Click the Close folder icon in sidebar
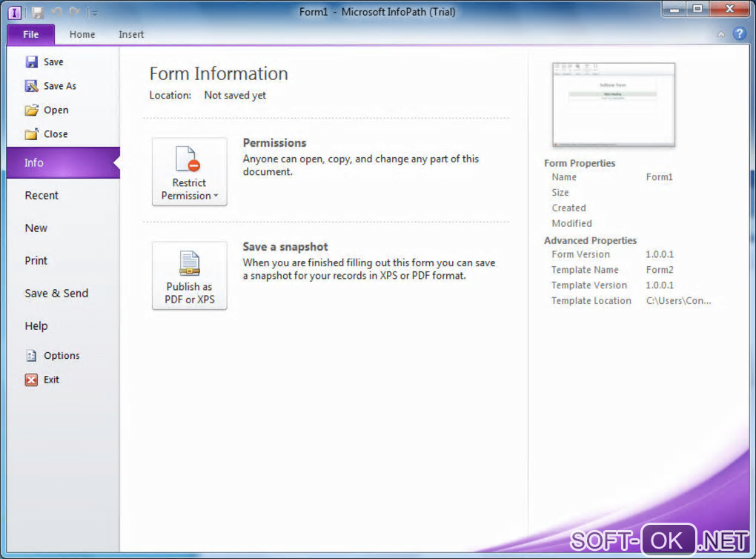 [x=31, y=134]
